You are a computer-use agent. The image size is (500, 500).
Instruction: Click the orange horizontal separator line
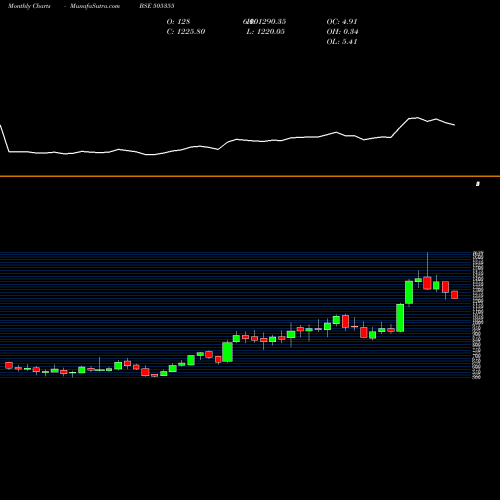[250, 176]
